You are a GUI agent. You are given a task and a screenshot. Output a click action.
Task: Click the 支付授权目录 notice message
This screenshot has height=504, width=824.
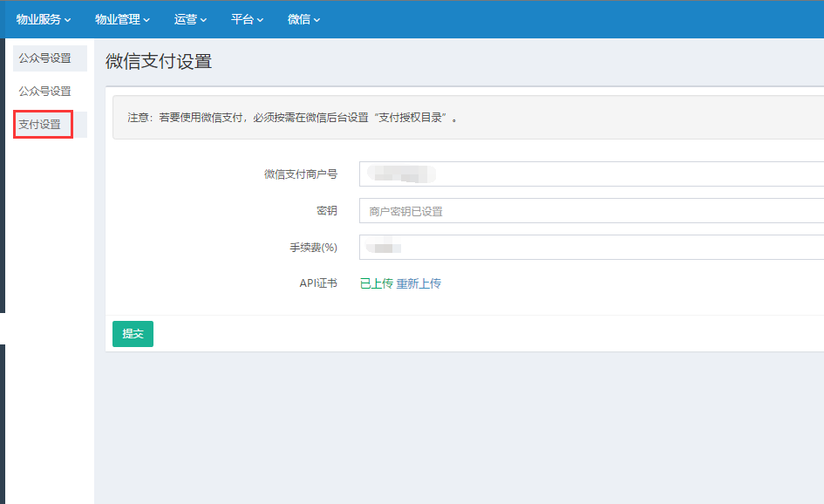click(x=293, y=118)
